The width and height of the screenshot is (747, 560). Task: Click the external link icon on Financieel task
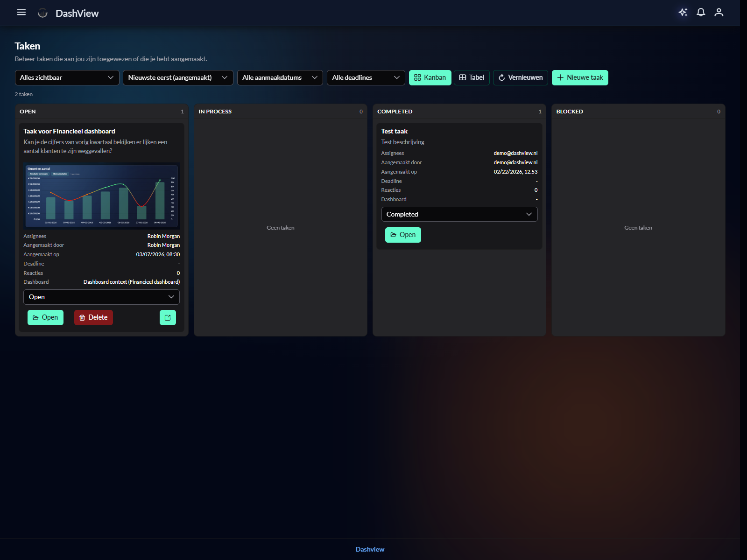click(x=168, y=318)
